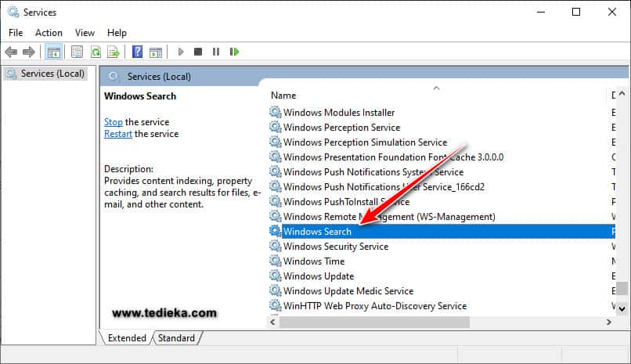Select Windows Update service row

[x=442, y=276]
